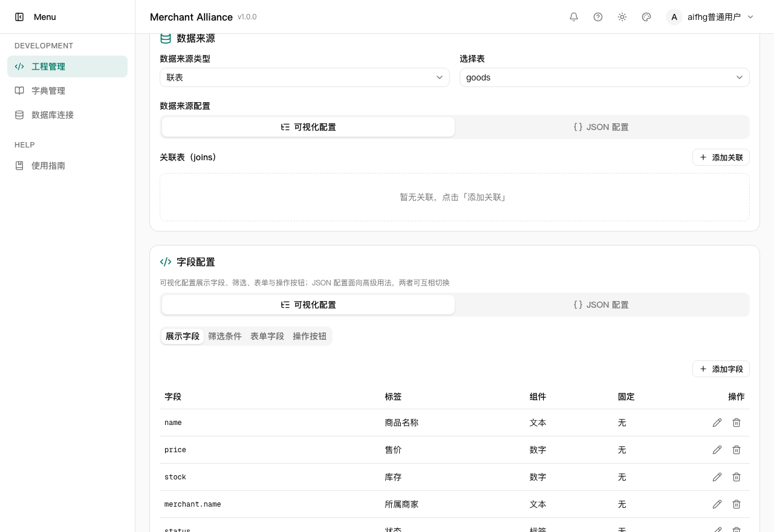Delete the name field row

click(737, 423)
